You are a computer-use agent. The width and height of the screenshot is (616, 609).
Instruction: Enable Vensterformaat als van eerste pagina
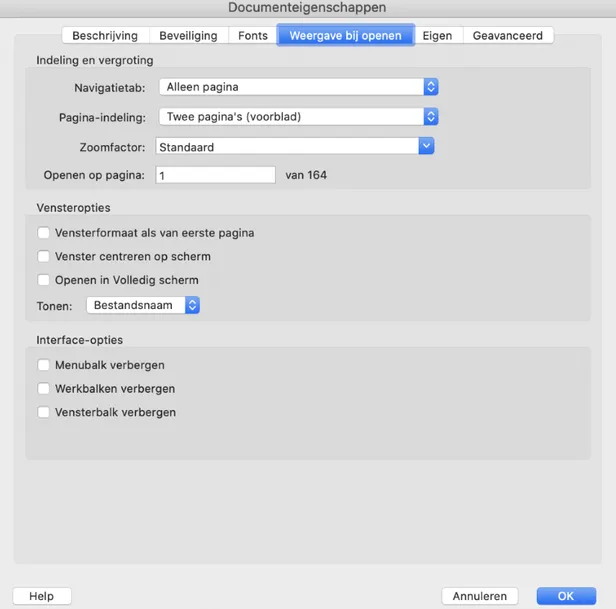tap(44, 233)
